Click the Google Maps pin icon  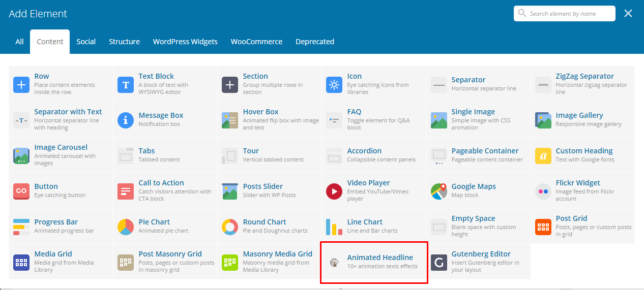[438, 191]
